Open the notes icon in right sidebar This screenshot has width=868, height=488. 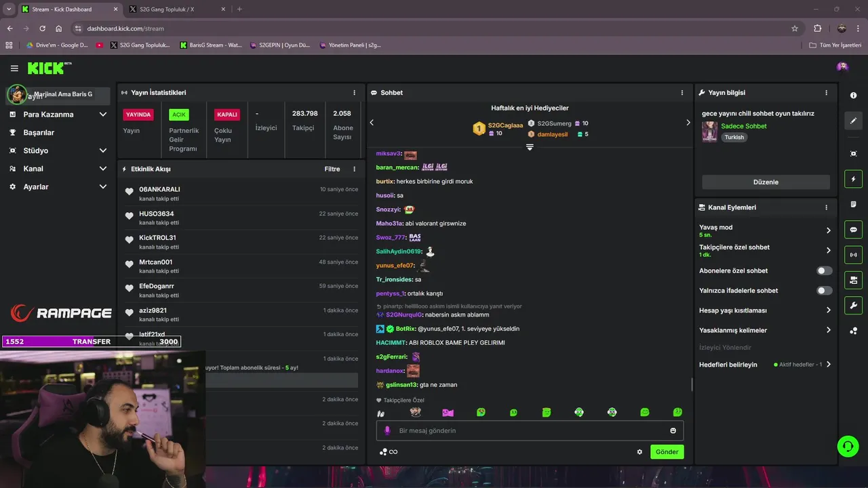coord(853,204)
